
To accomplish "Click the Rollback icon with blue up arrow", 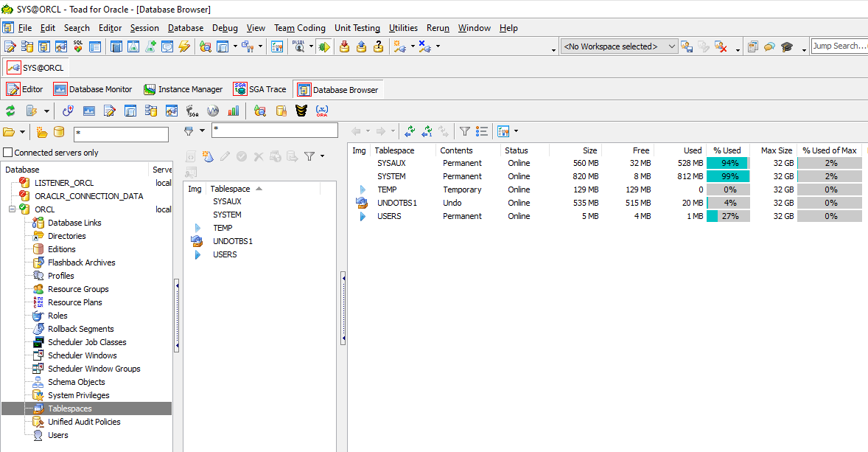I will click(x=362, y=47).
